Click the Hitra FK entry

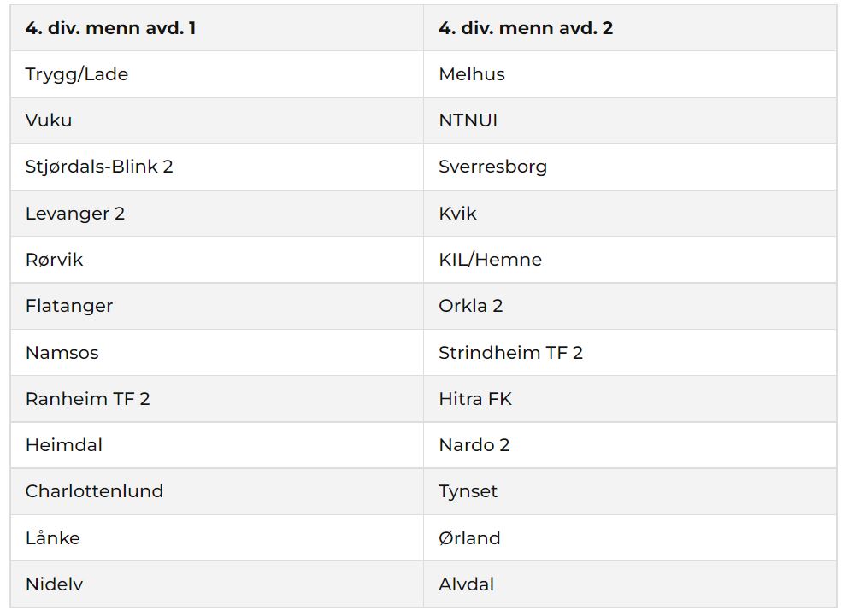[475, 398]
